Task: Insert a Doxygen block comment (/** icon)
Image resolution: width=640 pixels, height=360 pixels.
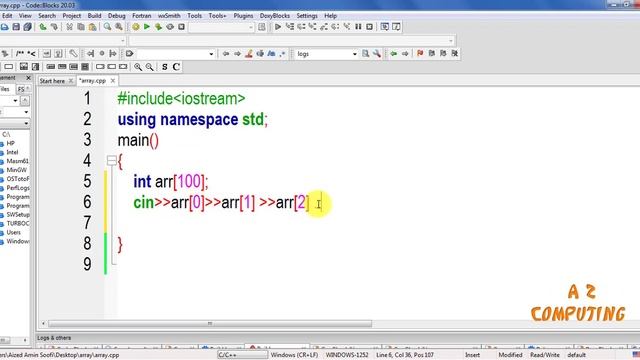Action: point(20,53)
